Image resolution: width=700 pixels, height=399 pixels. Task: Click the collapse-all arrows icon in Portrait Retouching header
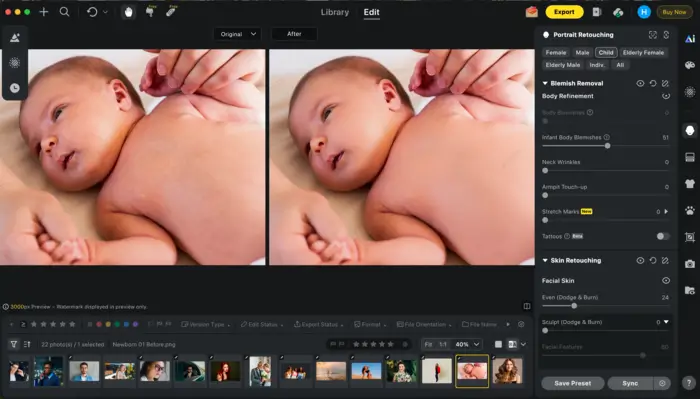666,35
